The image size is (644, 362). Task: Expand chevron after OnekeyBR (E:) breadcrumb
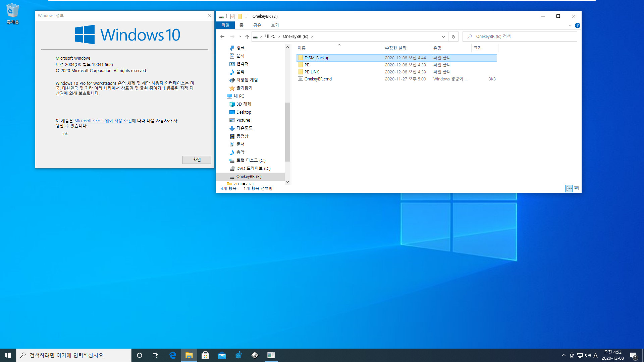(x=312, y=37)
